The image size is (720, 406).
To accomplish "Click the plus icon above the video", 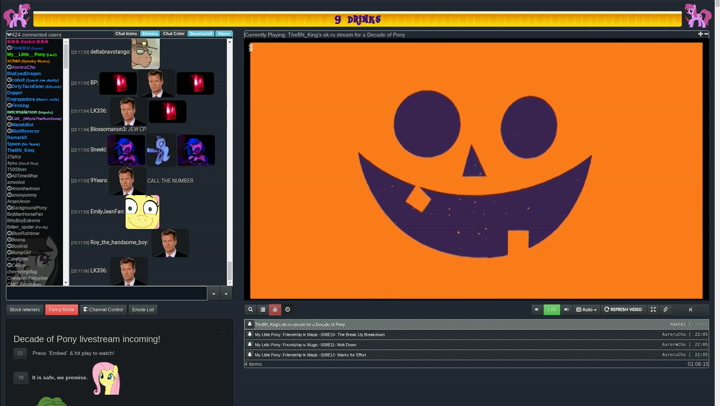I will point(700,34).
